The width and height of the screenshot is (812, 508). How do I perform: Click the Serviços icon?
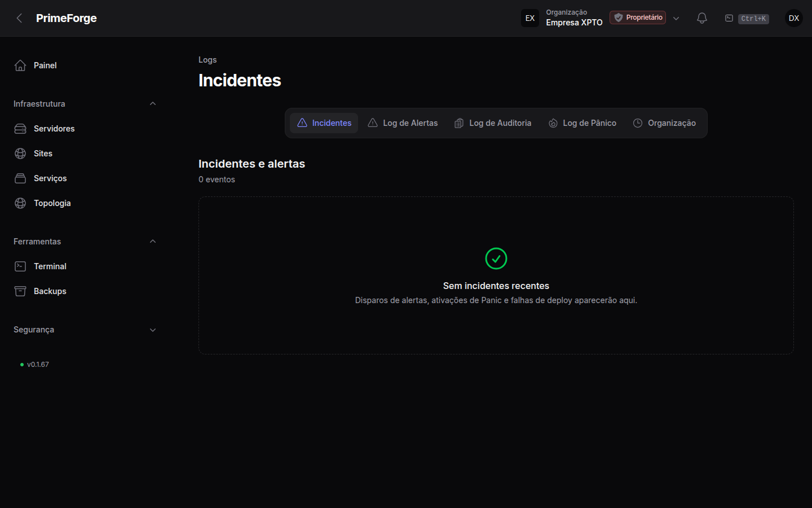(x=20, y=178)
